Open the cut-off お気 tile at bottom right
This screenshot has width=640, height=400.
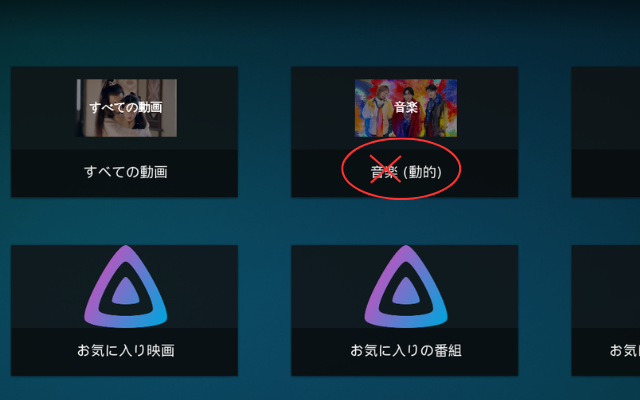pyautogui.click(x=606, y=310)
